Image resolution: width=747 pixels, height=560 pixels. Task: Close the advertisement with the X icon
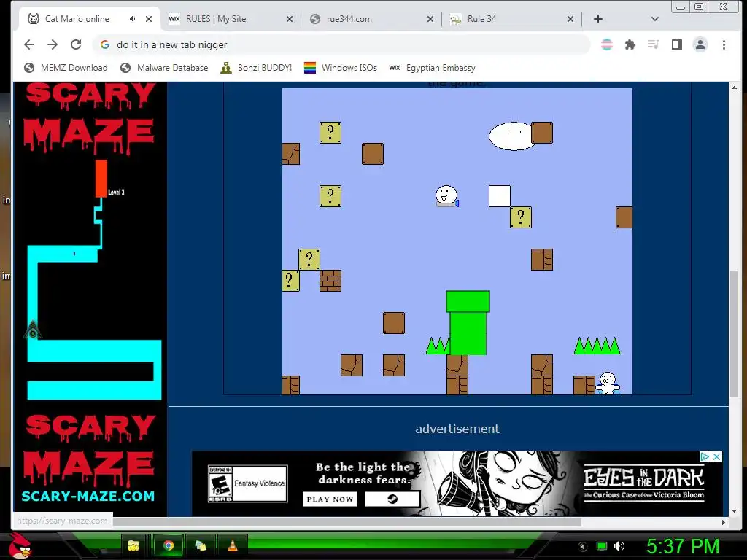coord(716,456)
